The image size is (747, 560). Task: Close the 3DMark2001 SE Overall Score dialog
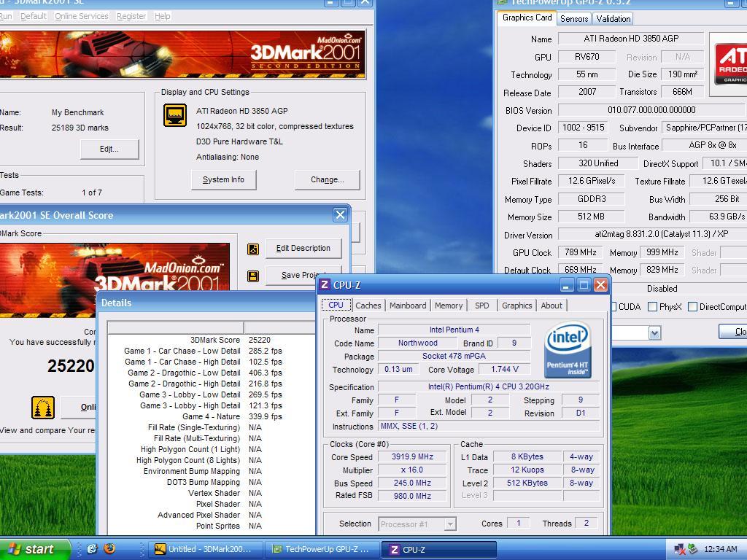[x=340, y=215]
